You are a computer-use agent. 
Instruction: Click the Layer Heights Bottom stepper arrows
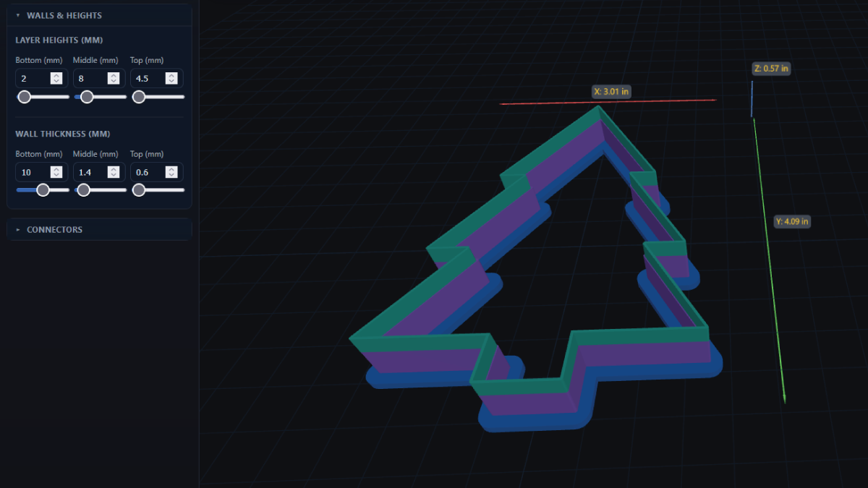tap(56, 78)
